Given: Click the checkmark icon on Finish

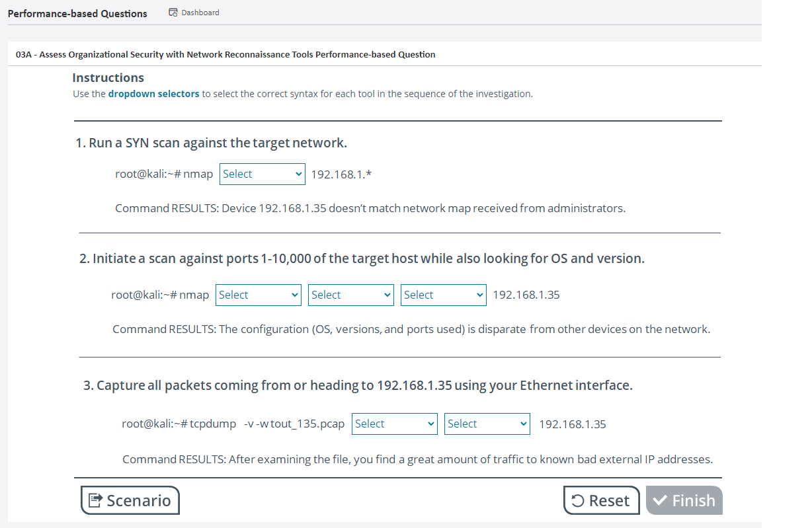Looking at the screenshot, I should click(x=660, y=501).
